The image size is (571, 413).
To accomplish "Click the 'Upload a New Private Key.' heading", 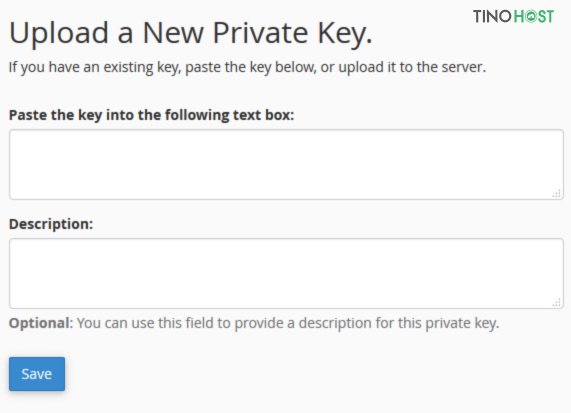I will click(190, 34).
